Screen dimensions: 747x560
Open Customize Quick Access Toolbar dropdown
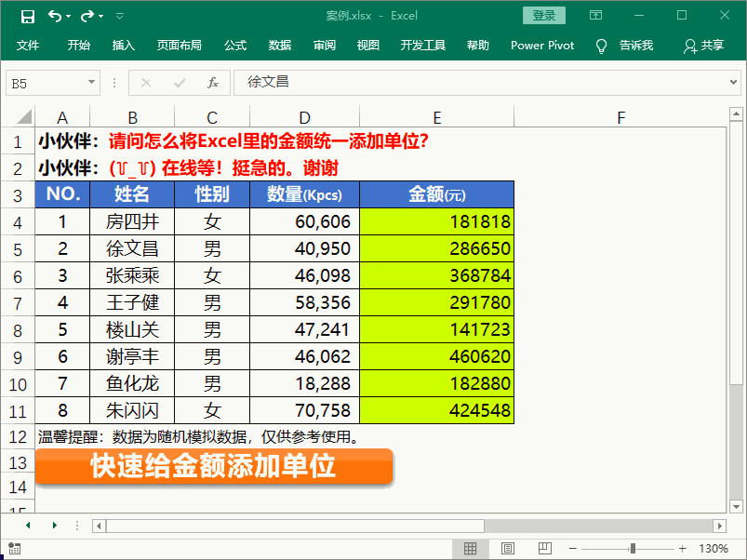(x=120, y=17)
